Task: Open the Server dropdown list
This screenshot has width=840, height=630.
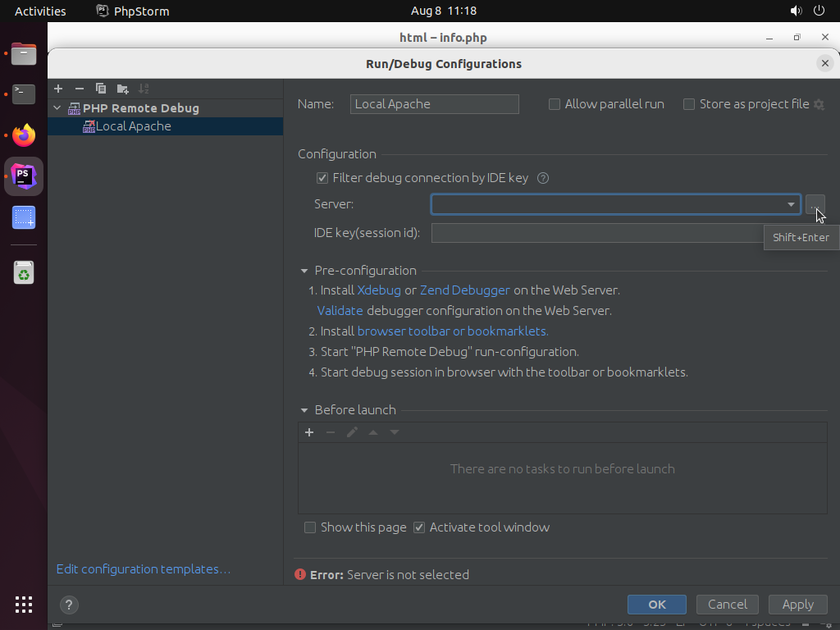Action: [x=791, y=204]
